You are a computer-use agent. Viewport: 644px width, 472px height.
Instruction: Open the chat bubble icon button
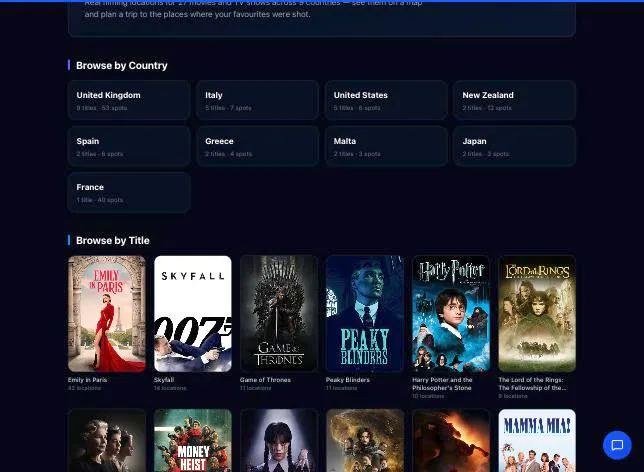click(617, 445)
